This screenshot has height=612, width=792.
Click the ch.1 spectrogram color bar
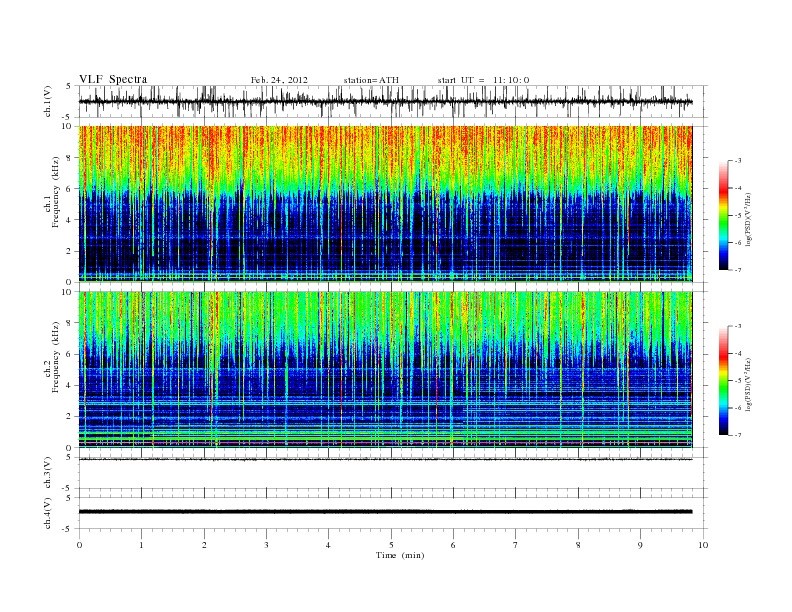pos(724,215)
